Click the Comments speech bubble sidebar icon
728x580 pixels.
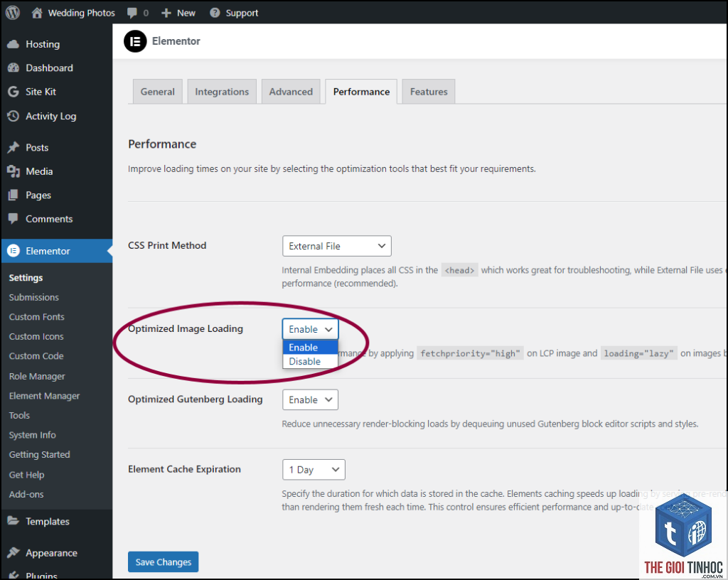click(x=14, y=218)
